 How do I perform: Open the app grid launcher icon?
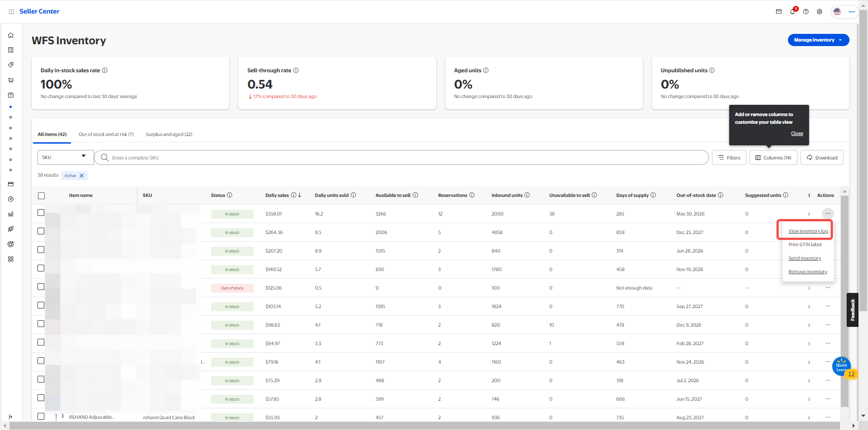point(11,12)
